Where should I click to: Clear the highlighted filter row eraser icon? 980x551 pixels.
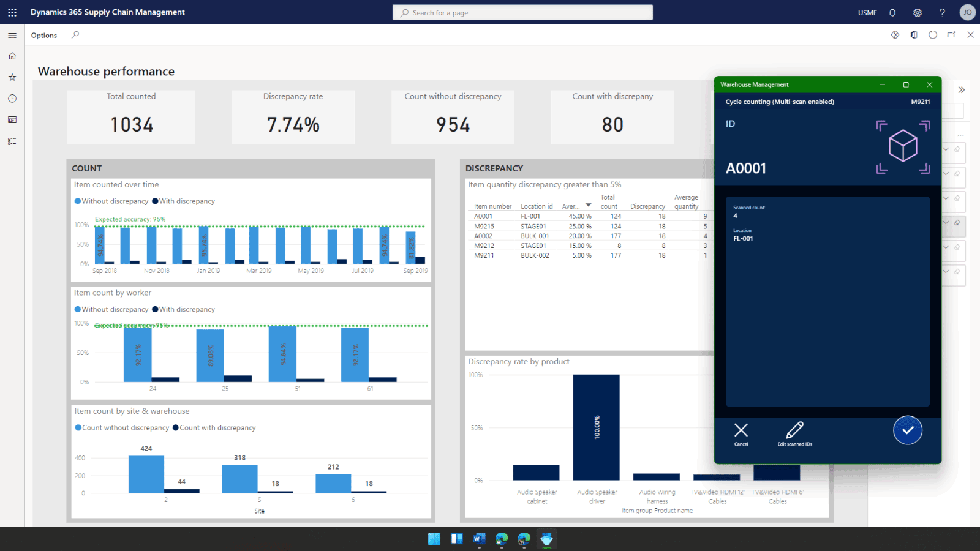click(957, 223)
